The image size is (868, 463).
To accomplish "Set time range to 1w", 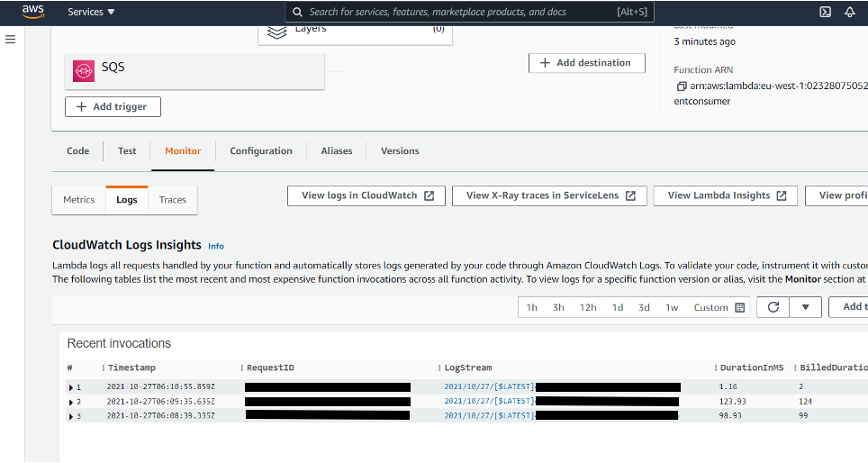I will [672, 307].
